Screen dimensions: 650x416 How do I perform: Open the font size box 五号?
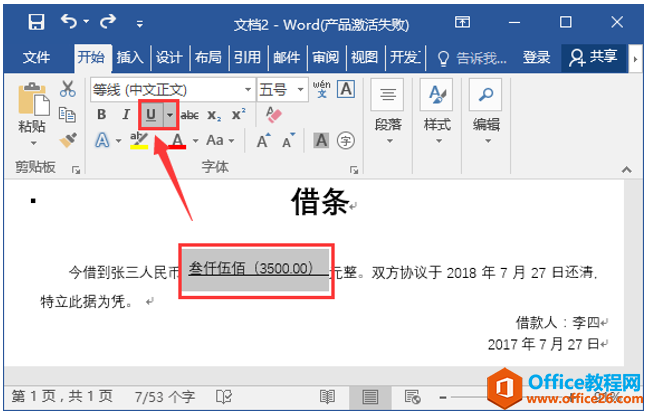point(282,89)
